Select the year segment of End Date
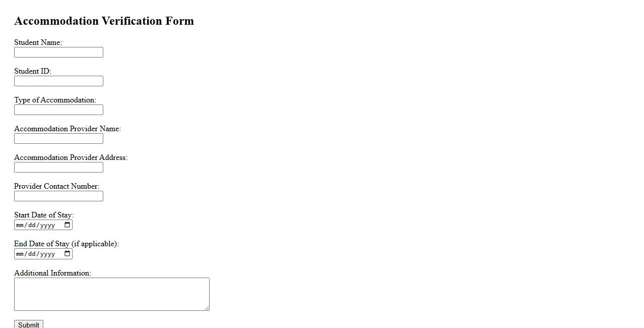The width and height of the screenshot is (644, 328). 47,254
